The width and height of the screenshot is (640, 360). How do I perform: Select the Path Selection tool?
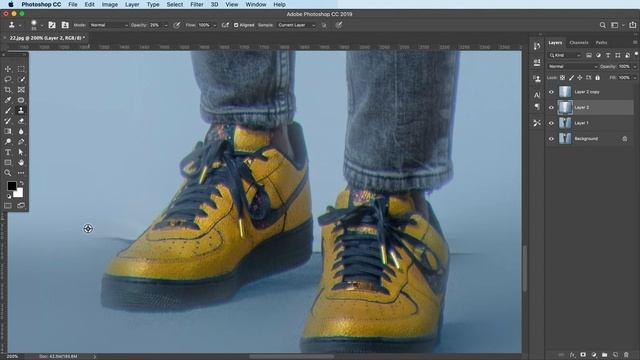pyautogui.click(x=21, y=152)
